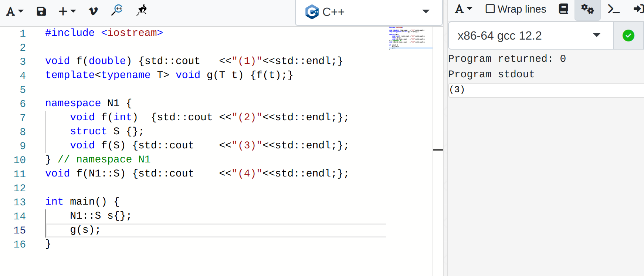
Task: Open the C++ language dropdown
Action: [x=369, y=12]
